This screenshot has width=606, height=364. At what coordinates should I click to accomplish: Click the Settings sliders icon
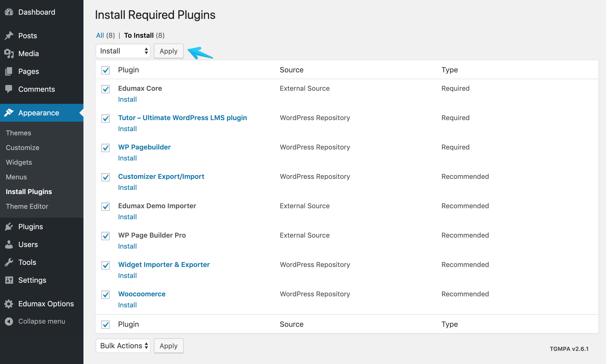[9, 280]
